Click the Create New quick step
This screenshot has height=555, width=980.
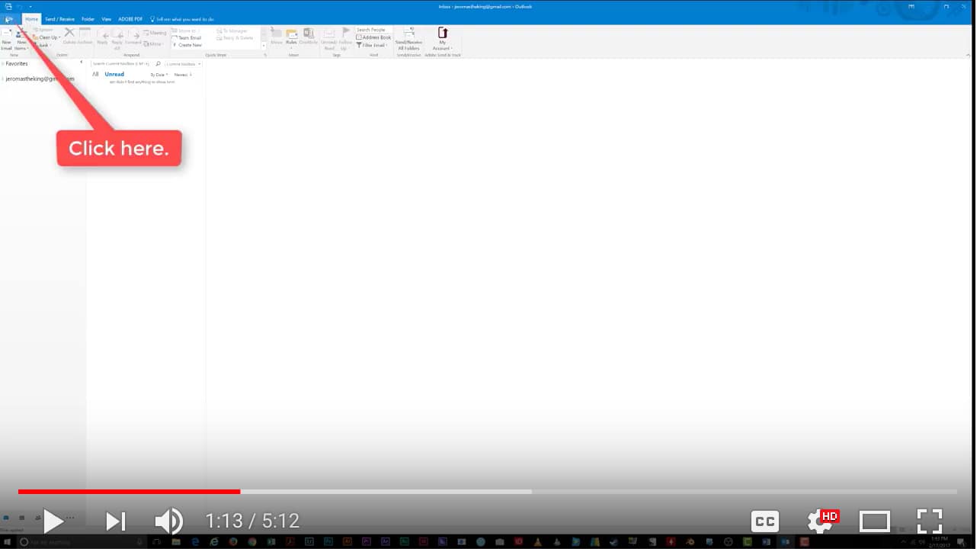pyautogui.click(x=189, y=45)
